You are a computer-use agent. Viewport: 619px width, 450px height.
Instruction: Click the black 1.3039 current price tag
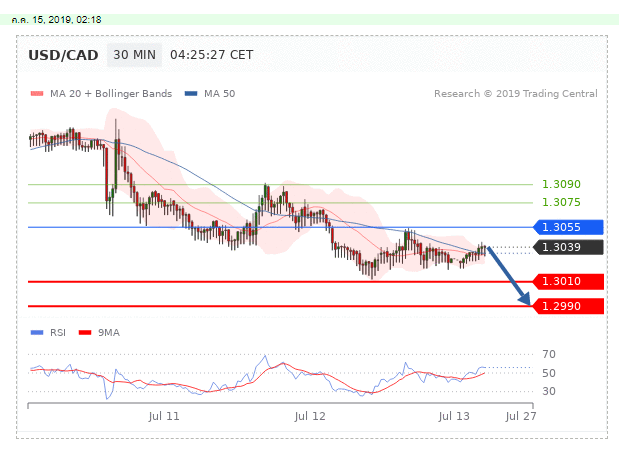click(x=568, y=247)
